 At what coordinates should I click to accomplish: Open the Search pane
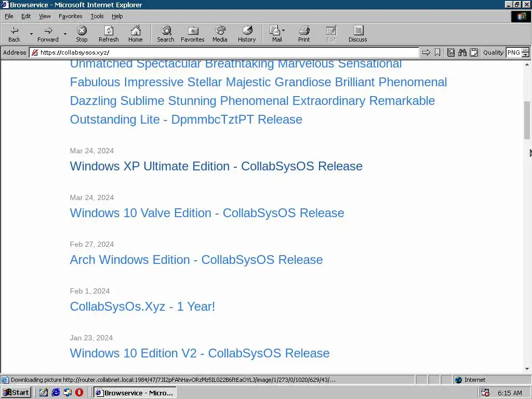pos(166,34)
